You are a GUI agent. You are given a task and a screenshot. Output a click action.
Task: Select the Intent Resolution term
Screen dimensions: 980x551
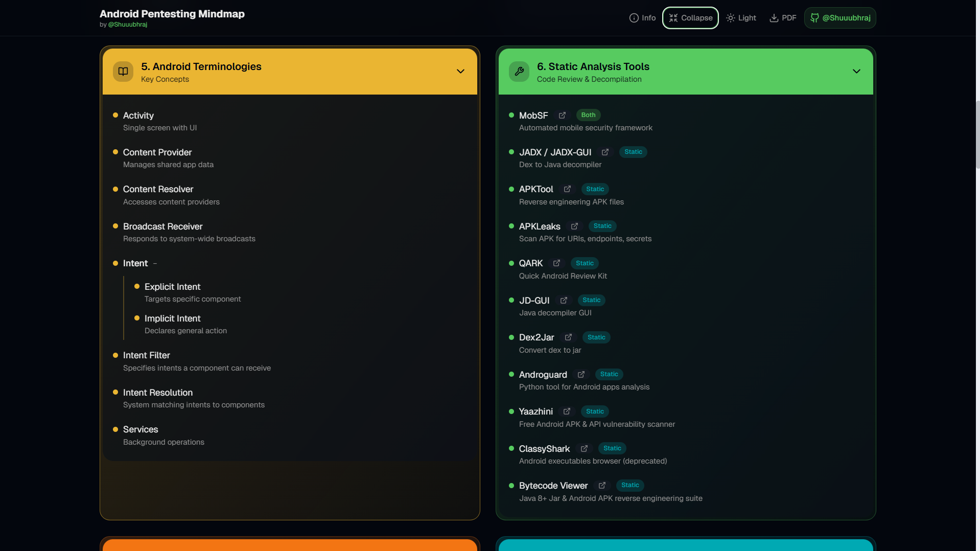pyautogui.click(x=158, y=393)
